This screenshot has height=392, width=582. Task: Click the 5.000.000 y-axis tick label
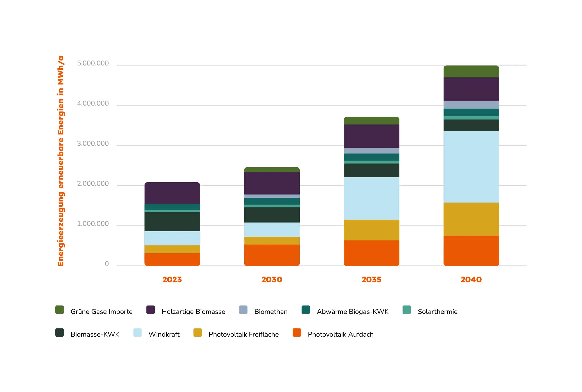93,63
